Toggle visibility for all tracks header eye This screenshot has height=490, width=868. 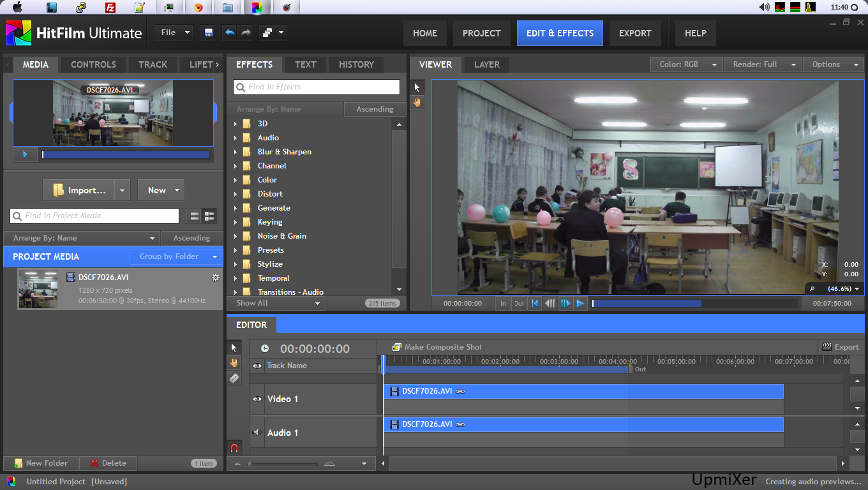[257, 366]
